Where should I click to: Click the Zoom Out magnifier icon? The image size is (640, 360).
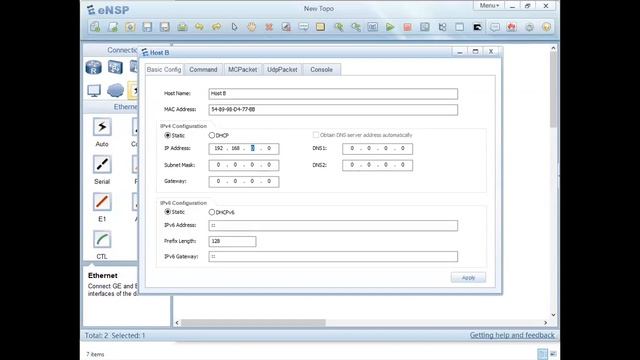356,27
